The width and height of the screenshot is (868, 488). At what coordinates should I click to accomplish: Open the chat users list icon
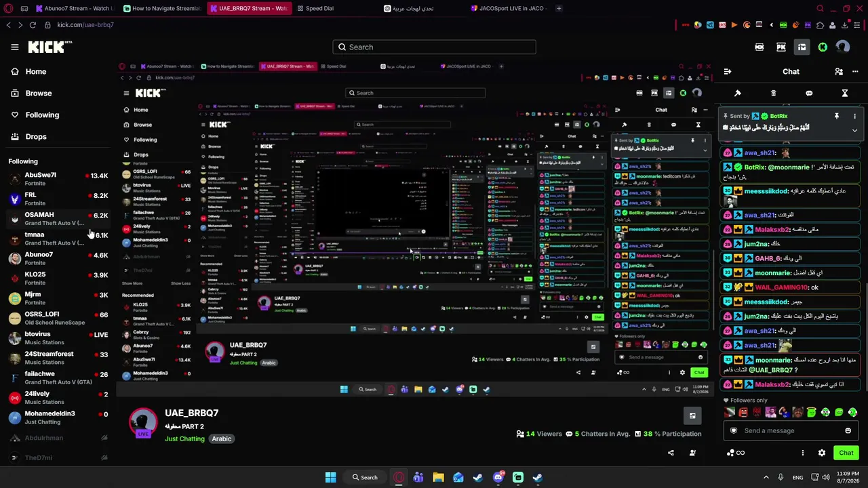pos(839,72)
